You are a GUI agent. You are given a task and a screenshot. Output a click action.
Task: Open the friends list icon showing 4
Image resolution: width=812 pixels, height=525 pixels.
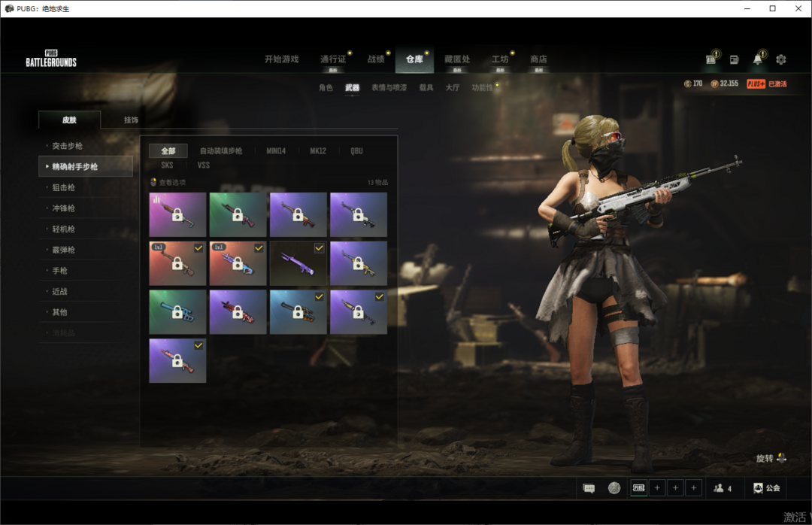718,487
